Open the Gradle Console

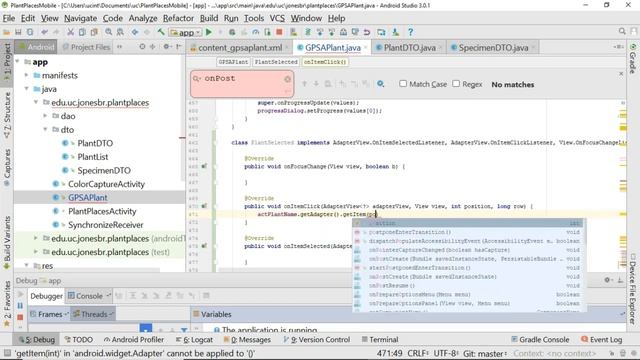click(x=540, y=339)
